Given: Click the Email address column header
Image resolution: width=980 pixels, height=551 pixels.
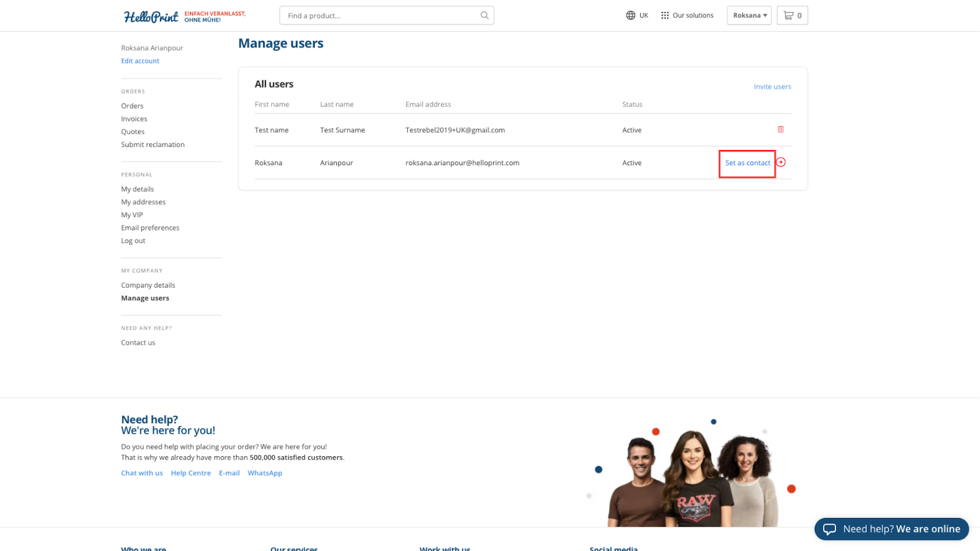Looking at the screenshot, I should [x=428, y=105].
